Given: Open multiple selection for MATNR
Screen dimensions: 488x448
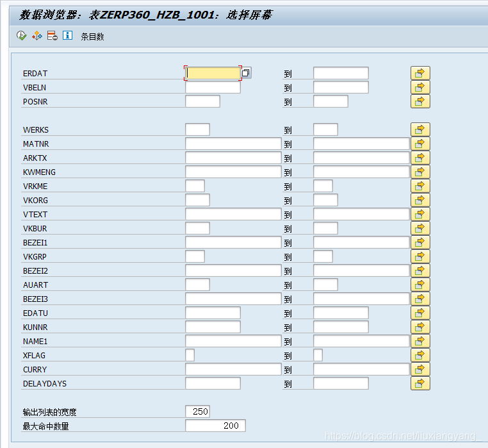Looking at the screenshot, I should point(420,144).
